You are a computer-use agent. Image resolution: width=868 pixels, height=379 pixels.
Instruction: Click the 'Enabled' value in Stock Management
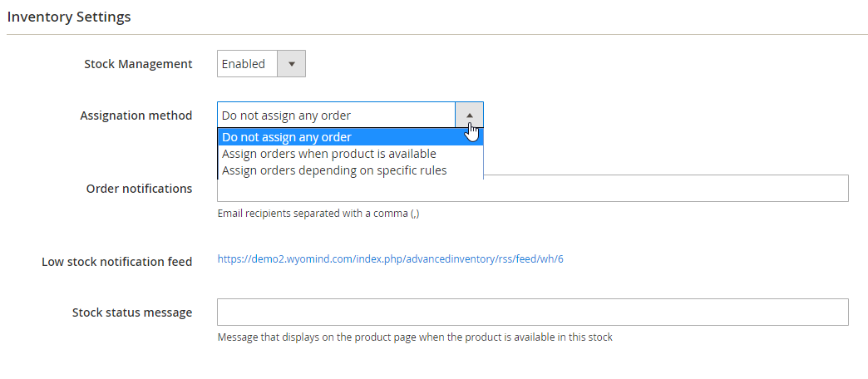click(x=244, y=64)
